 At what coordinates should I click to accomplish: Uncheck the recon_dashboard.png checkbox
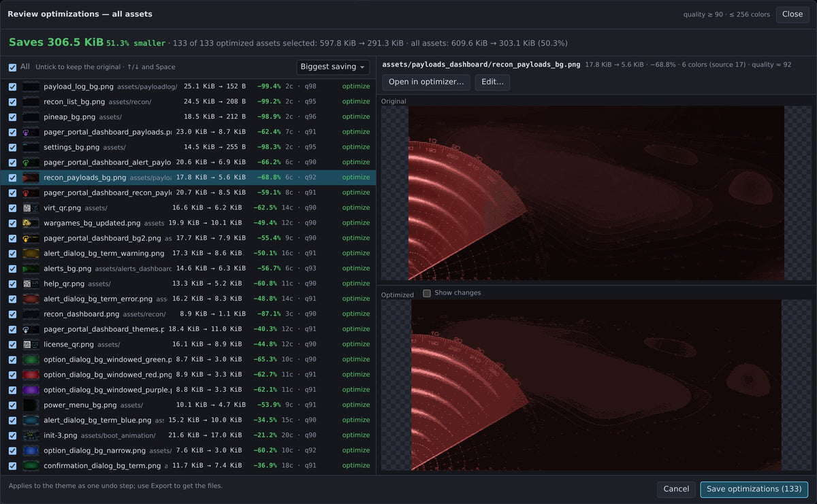point(12,314)
